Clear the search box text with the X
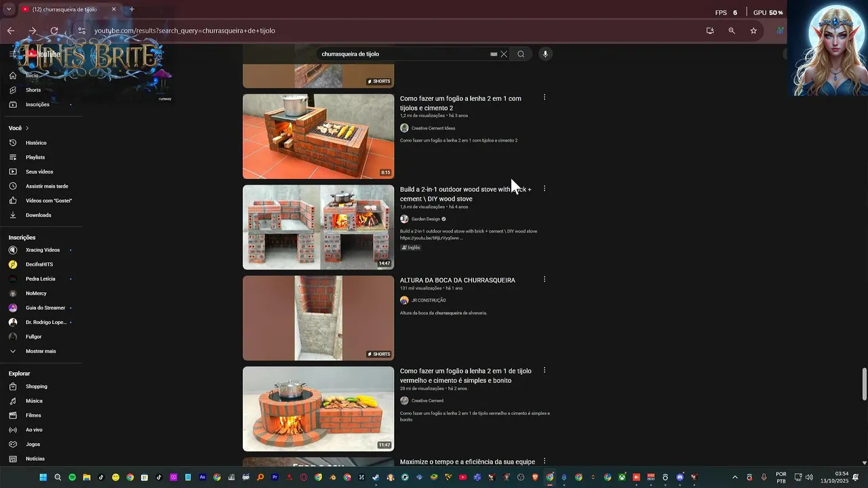Viewport: 868px width, 488px height. (x=504, y=54)
